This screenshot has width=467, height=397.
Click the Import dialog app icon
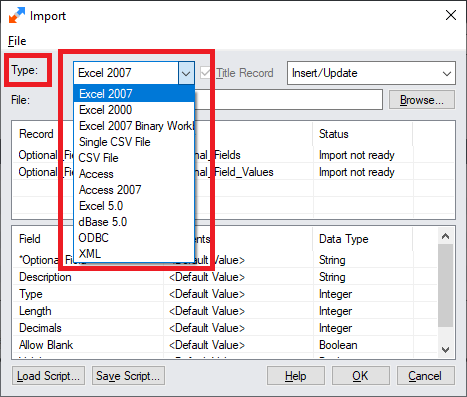click(17, 15)
